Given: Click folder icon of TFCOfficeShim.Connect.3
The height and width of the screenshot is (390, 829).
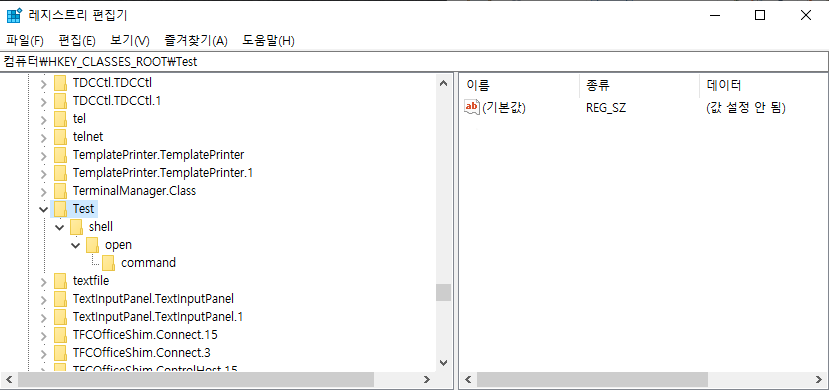Looking at the screenshot, I should [x=61, y=352].
